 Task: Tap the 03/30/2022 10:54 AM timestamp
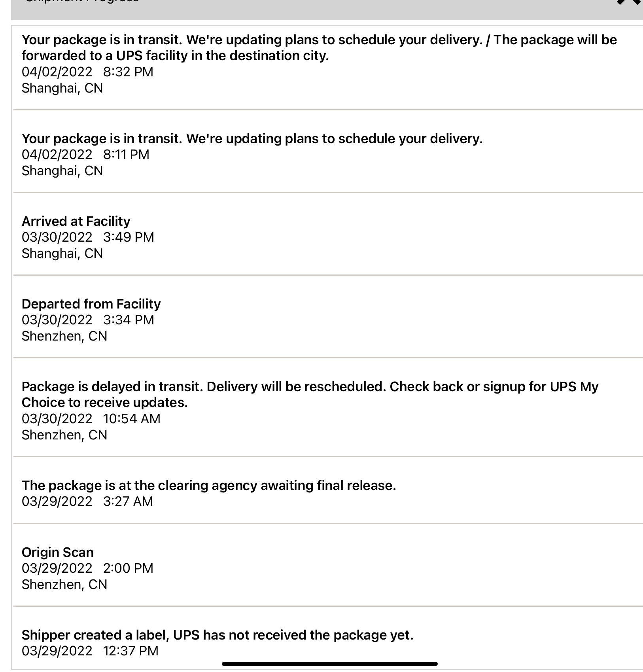(91, 419)
